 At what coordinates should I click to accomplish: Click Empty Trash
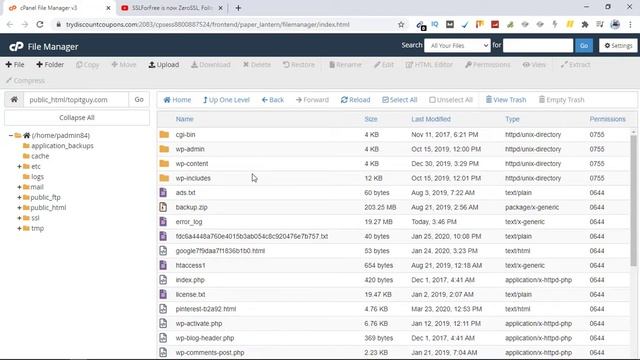point(562,100)
